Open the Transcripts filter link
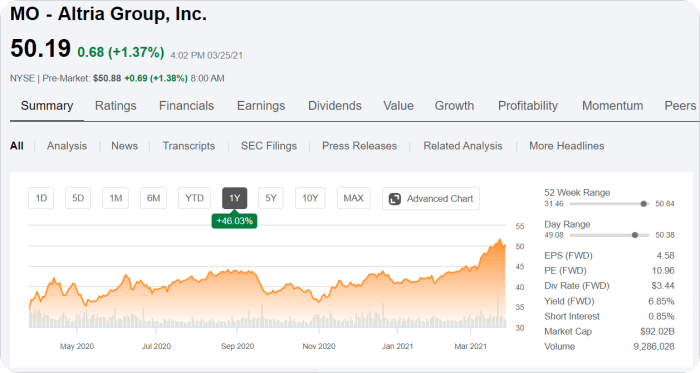The height and width of the screenshot is (373, 700). (189, 146)
